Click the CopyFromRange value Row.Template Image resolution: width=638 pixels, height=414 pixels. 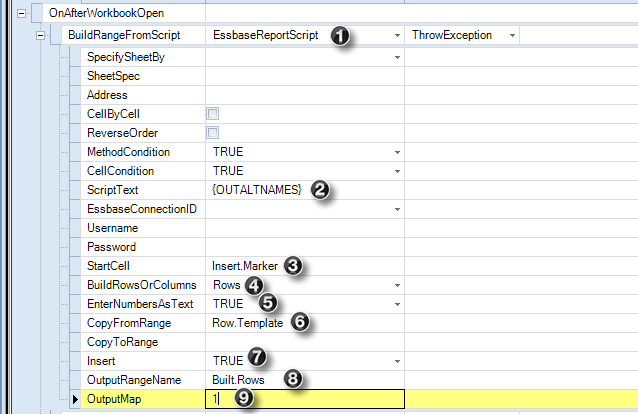(247, 323)
